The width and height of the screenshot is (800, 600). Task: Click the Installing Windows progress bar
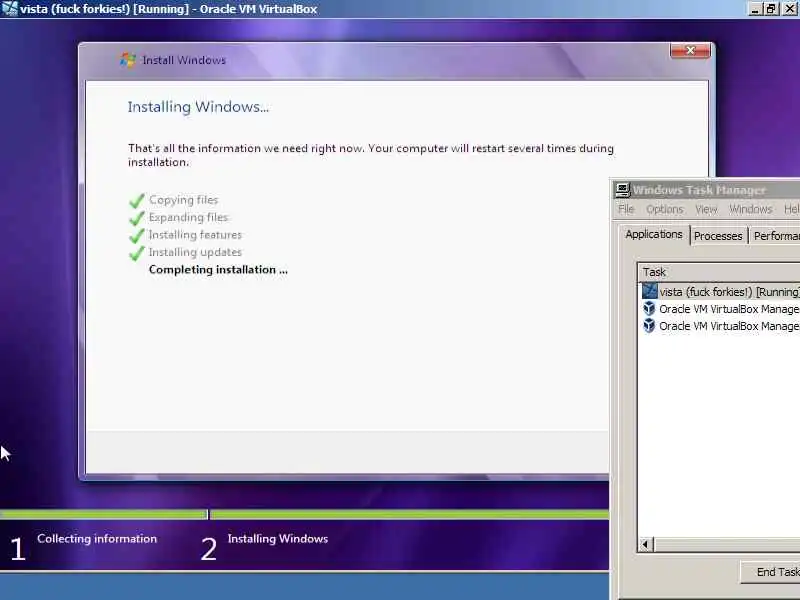pyautogui.click(x=410, y=514)
